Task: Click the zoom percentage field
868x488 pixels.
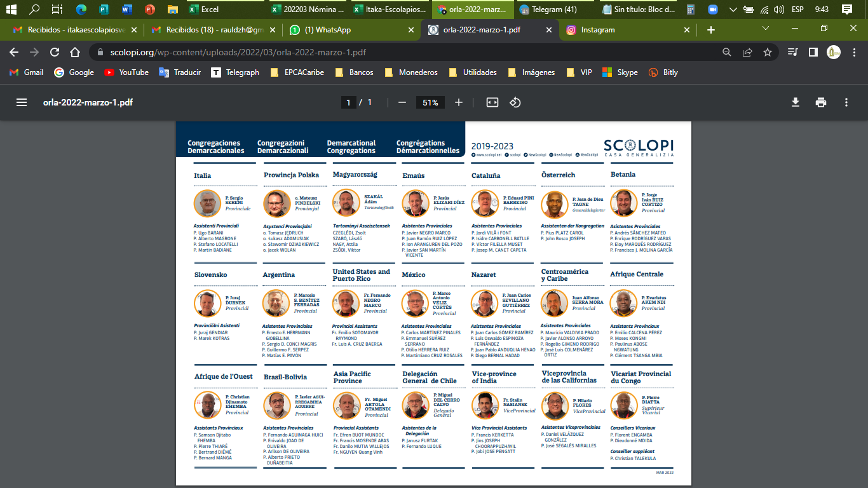Action: tap(430, 102)
